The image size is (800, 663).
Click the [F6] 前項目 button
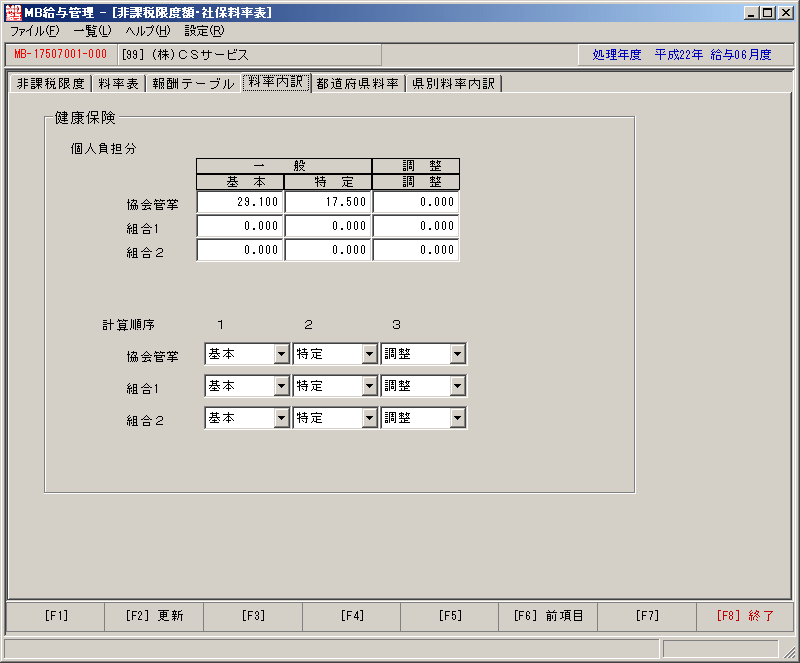(548, 616)
